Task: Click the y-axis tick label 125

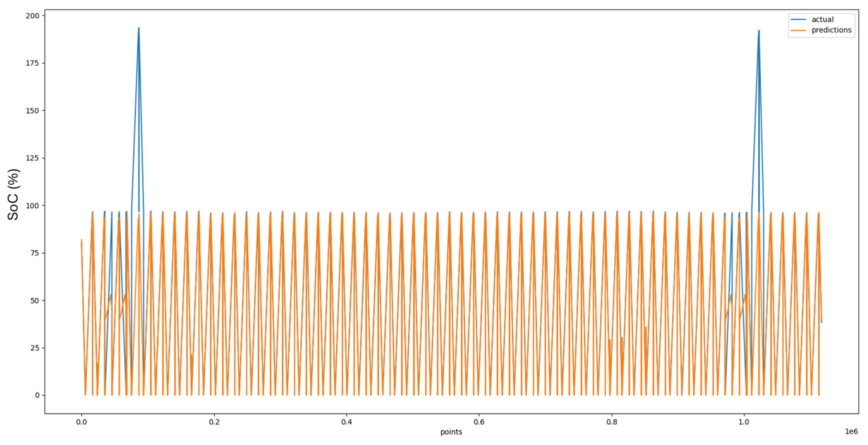Action: pos(33,158)
